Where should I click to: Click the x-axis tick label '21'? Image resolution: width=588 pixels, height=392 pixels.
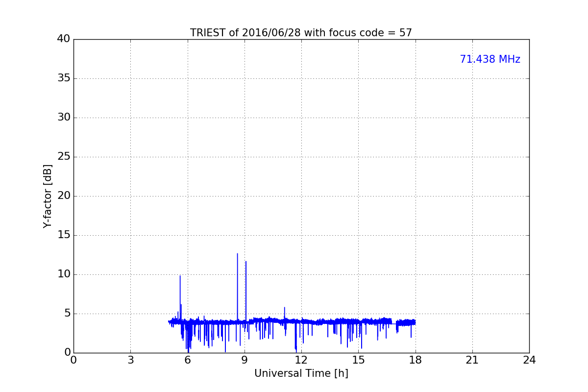coord(472,360)
